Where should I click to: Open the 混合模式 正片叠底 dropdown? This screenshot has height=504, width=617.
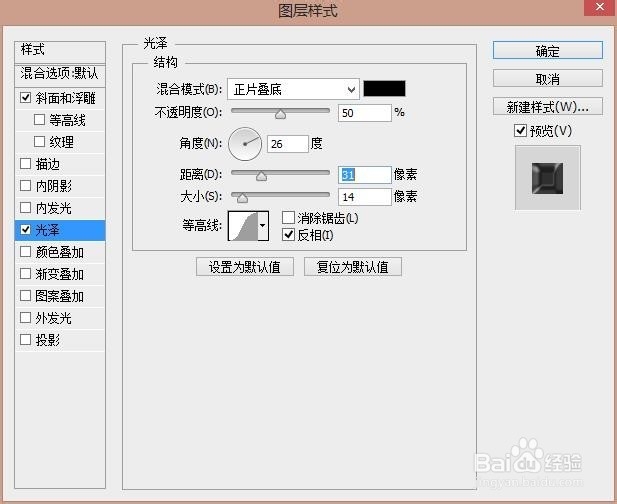pos(293,89)
